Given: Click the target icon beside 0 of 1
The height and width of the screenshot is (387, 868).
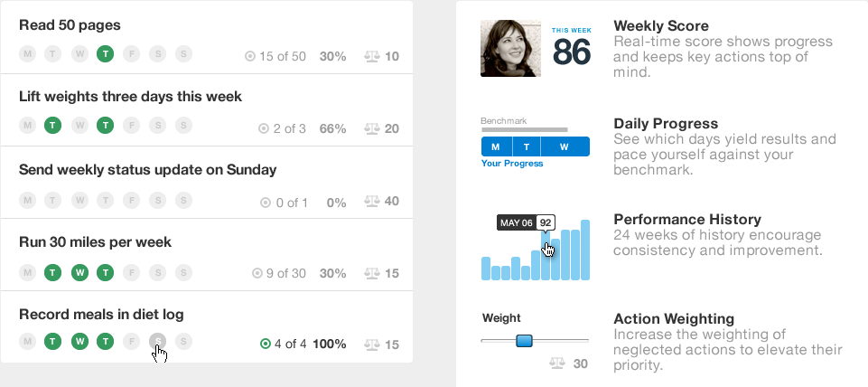Looking at the screenshot, I should click(x=266, y=203).
